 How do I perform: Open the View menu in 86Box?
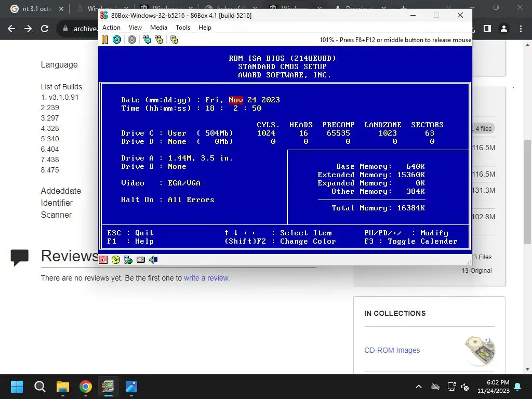click(x=135, y=28)
